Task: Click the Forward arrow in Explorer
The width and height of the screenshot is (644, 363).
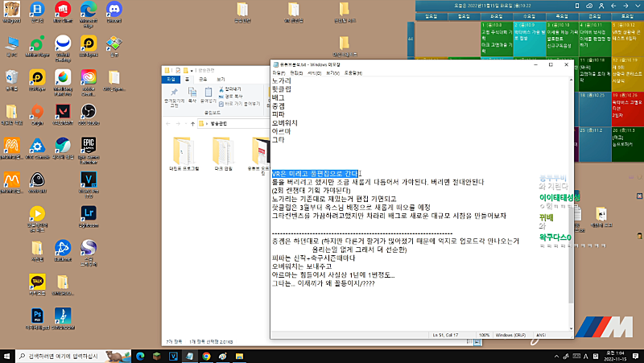Action: (x=177, y=124)
